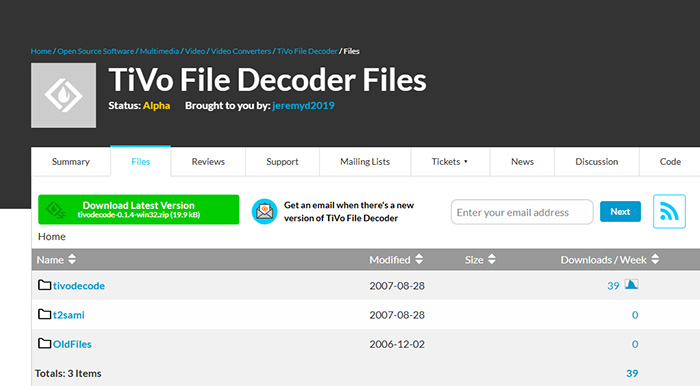Switch to the News tab

pyautogui.click(x=522, y=162)
